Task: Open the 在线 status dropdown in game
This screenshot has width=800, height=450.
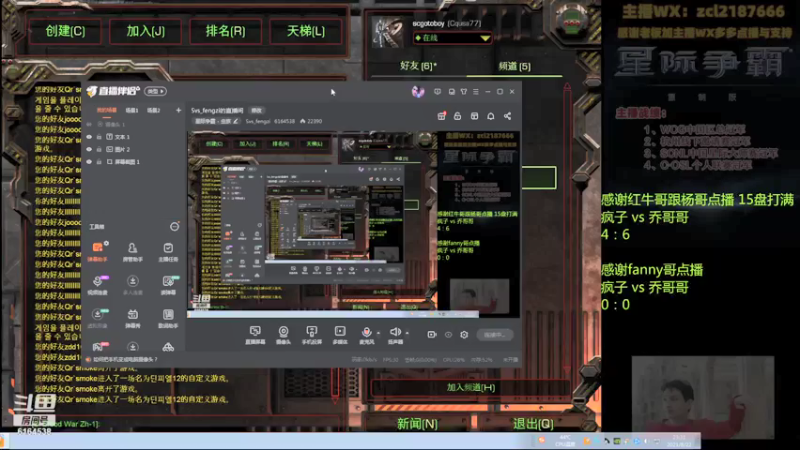Action: tap(452, 38)
